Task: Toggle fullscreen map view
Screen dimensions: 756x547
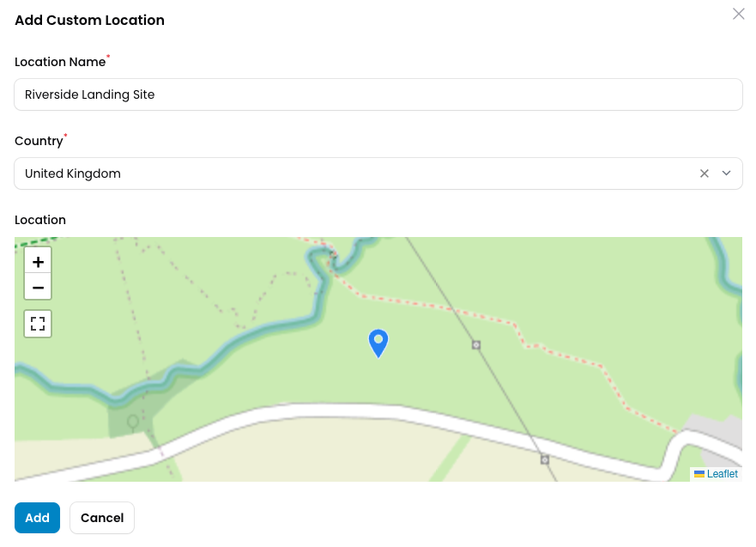Action: (38, 324)
